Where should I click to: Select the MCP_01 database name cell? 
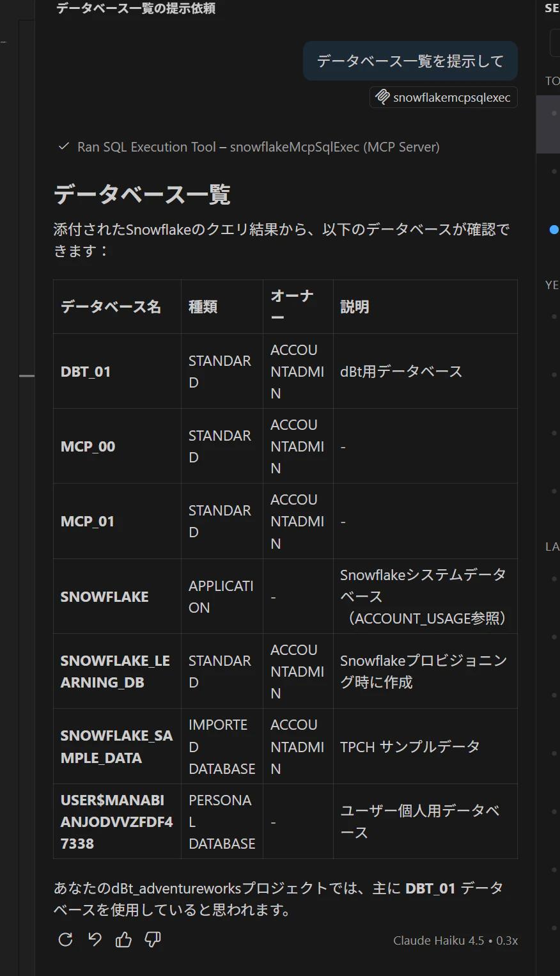pyautogui.click(x=117, y=521)
